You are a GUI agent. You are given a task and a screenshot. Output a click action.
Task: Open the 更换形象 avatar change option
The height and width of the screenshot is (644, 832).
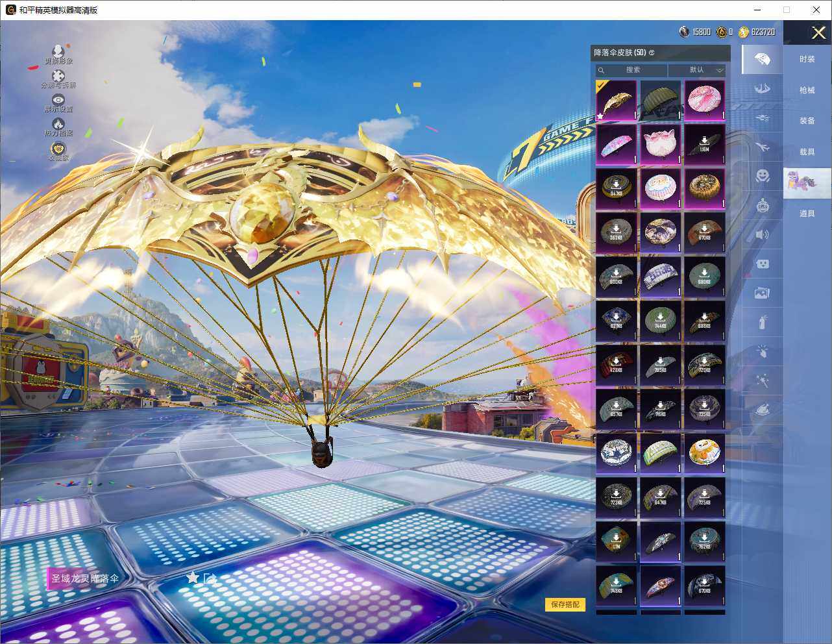(58, 55)
